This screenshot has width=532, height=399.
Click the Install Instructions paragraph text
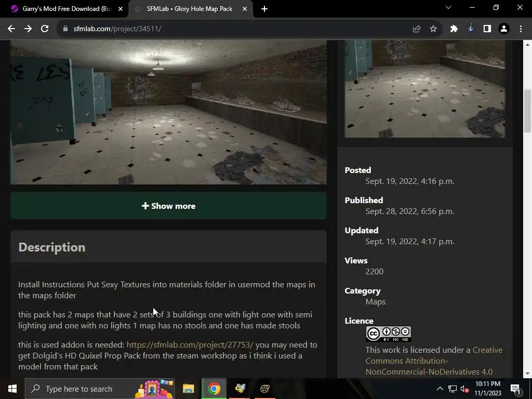click(x=167, y=290)
